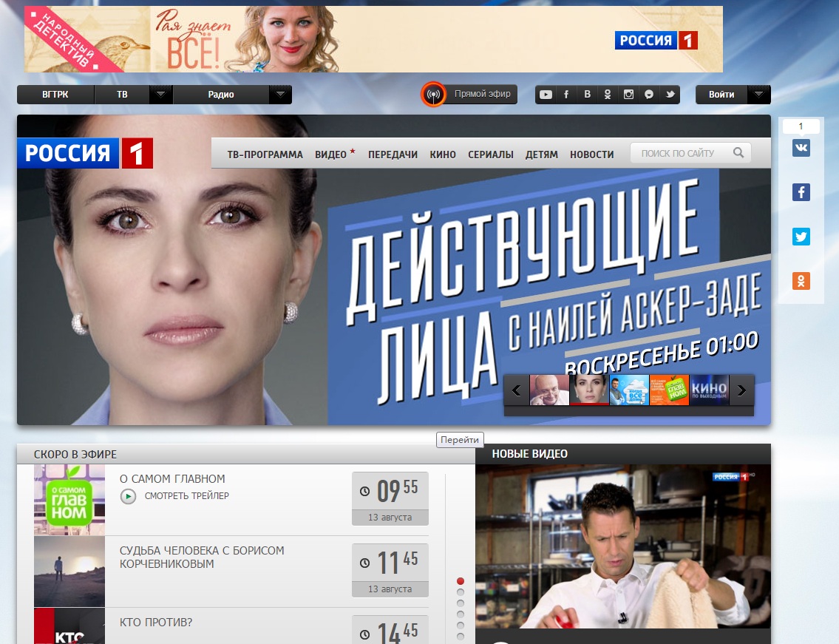Open the Facebook icon in top bar
The image size is (839, 644).
[566, 95]
